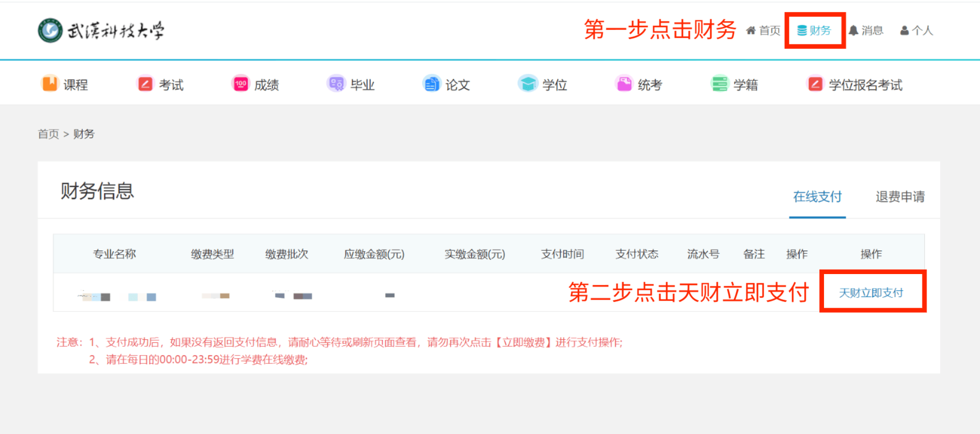Select the 统考 unified exam icon
This screenshot has height=434, width=980.
point(624,84)
